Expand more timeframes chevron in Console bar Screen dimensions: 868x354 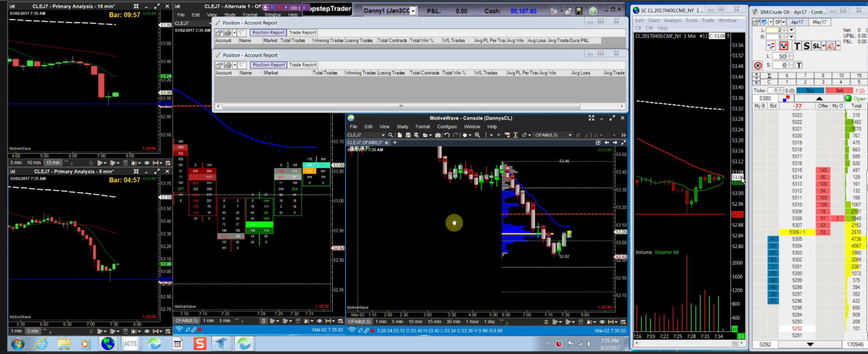tap(502, 321)
